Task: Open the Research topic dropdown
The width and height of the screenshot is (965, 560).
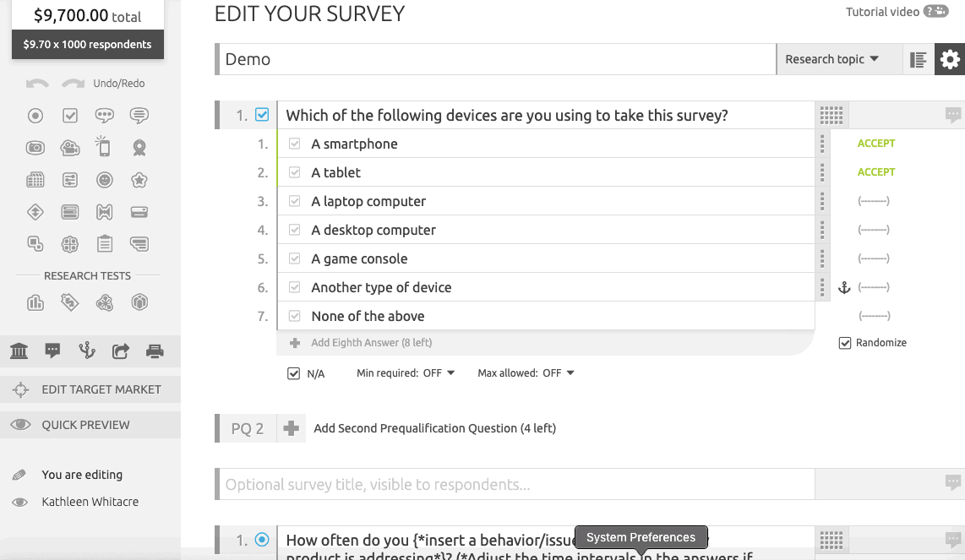Action: click(831, 59)
